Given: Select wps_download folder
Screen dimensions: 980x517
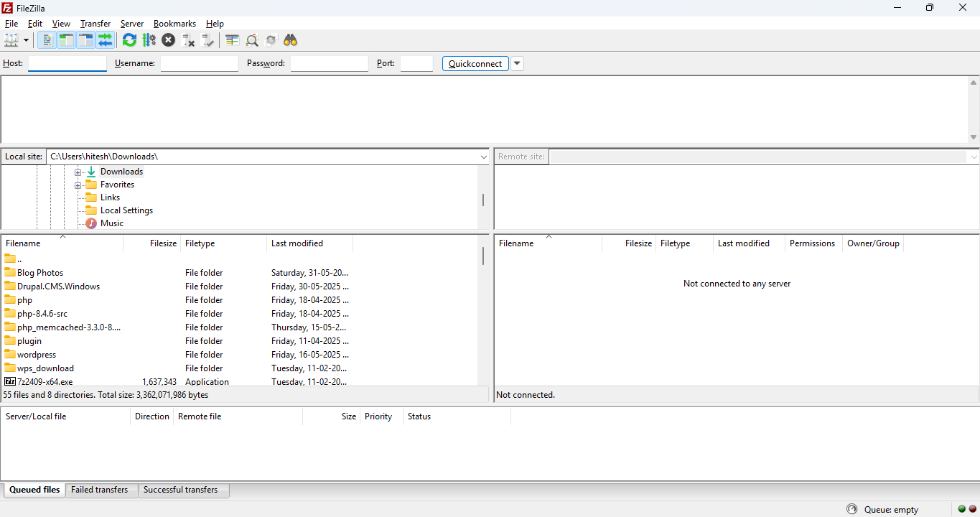Looking at the screenshot, I should pos(45,368).
